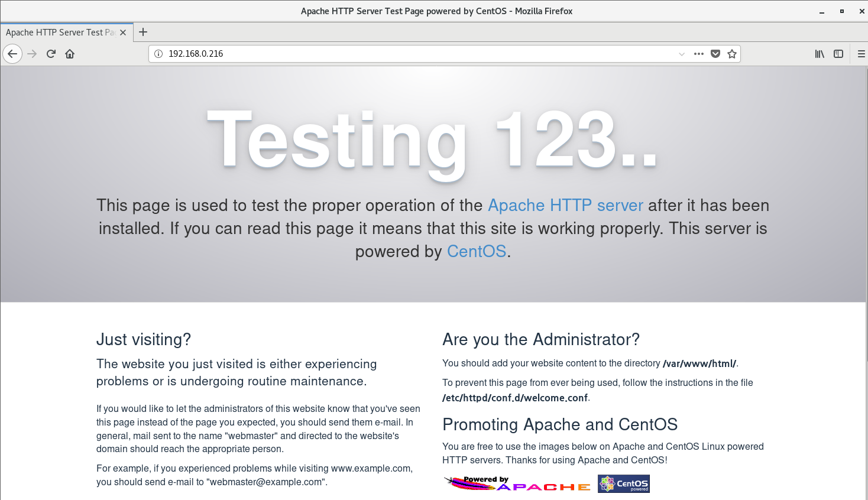
Task: Go back one page in Firefox
Action: tap(12, 54)
